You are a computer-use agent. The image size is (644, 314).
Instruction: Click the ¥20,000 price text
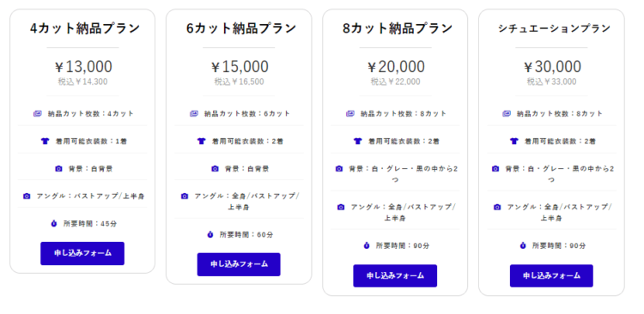coord(396,67)
